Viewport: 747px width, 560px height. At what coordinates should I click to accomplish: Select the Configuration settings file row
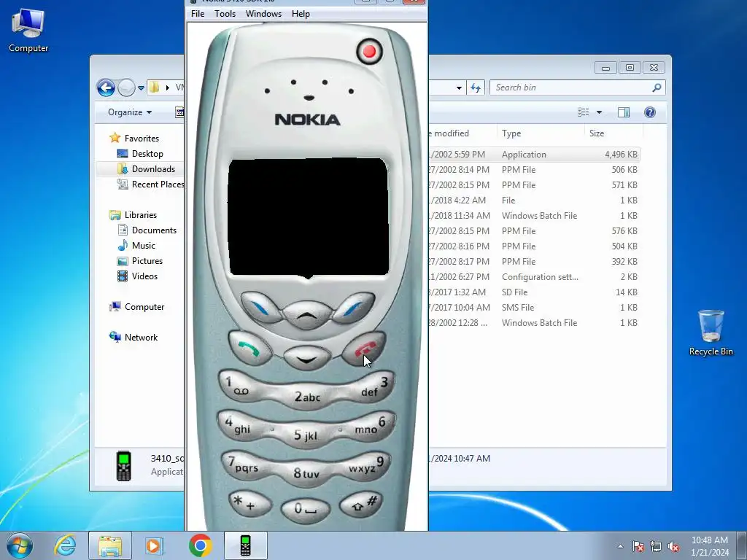coord(533,276)
